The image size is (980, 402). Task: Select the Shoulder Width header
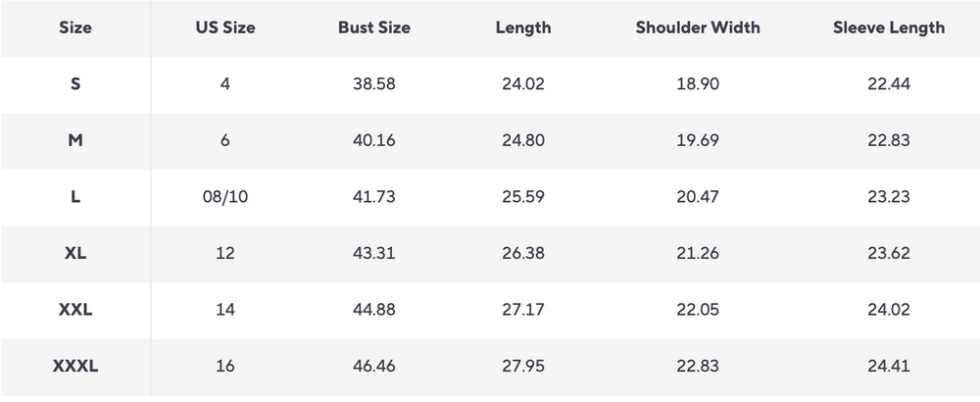tap(697, 27)
